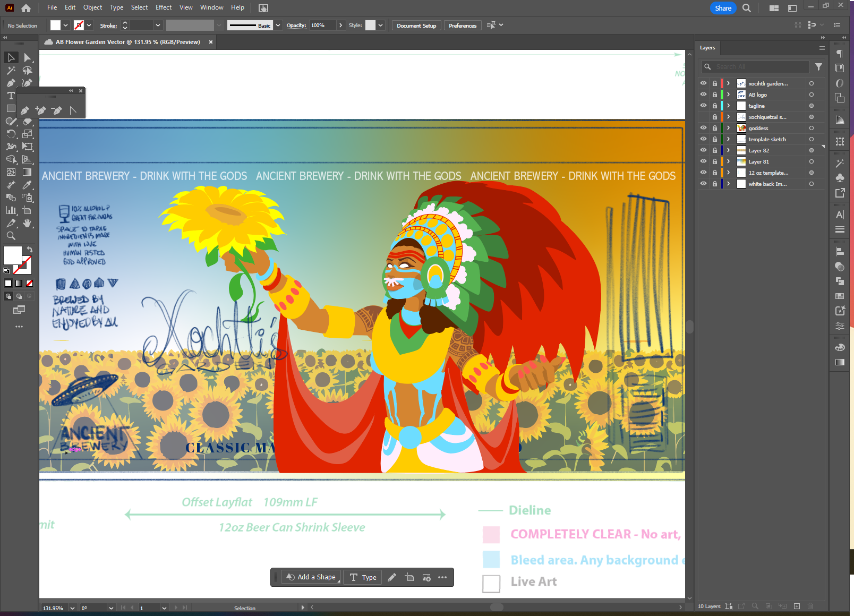
Task: Hide the tagline layer
Action: point(703,106)
